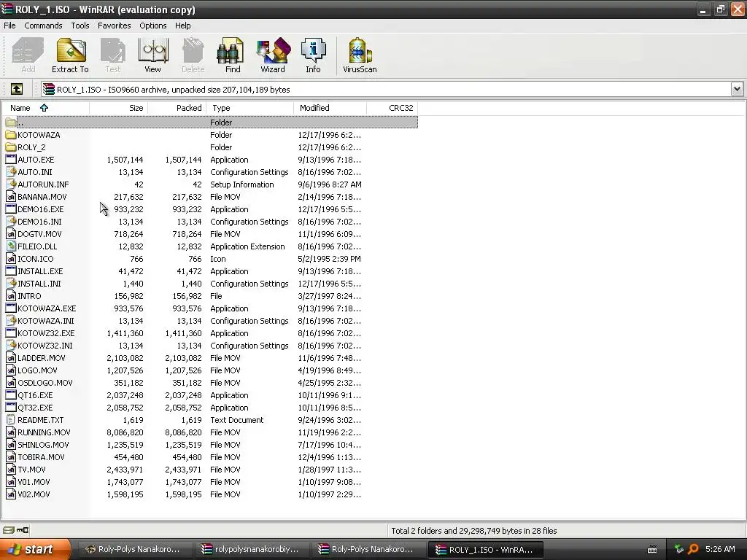The height and width of the screenshot is (560, 747).
Task: Click the FILEIO.DLL file icon
Action: [10, 246]
